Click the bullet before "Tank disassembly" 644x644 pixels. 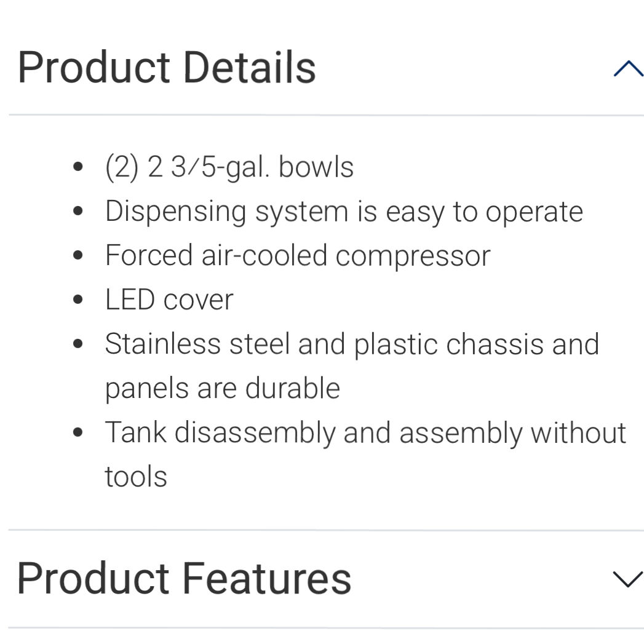click(x=78, y=432)
